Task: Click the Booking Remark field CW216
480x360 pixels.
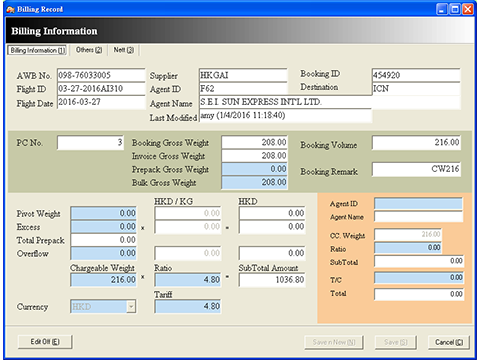Action: (417, 169)
